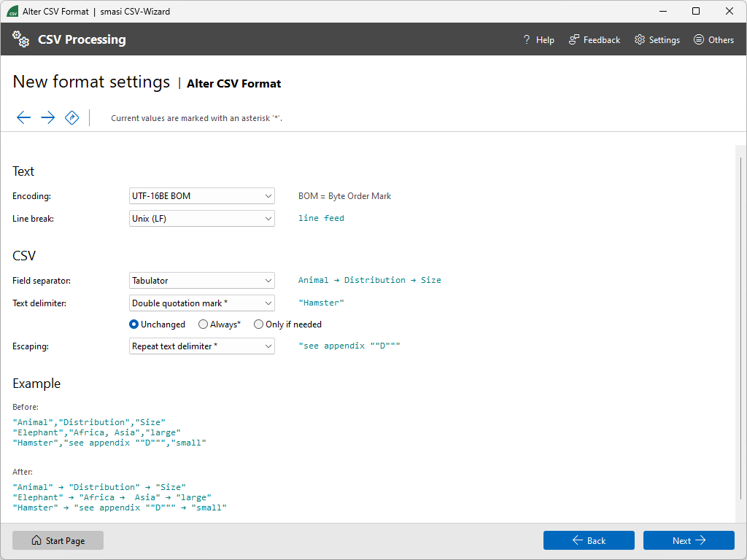
Task: Click the Feedback icon in the header
Action: [x=572, y=39]
